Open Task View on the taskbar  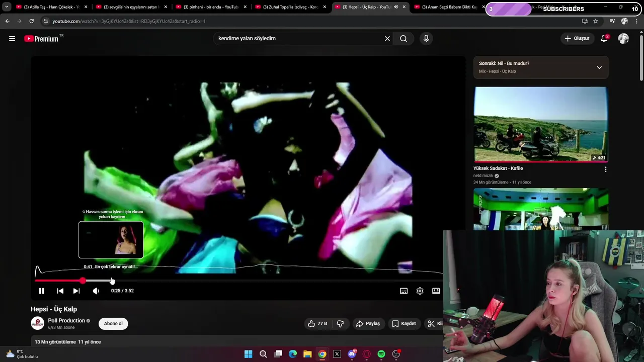pos(278,354)
